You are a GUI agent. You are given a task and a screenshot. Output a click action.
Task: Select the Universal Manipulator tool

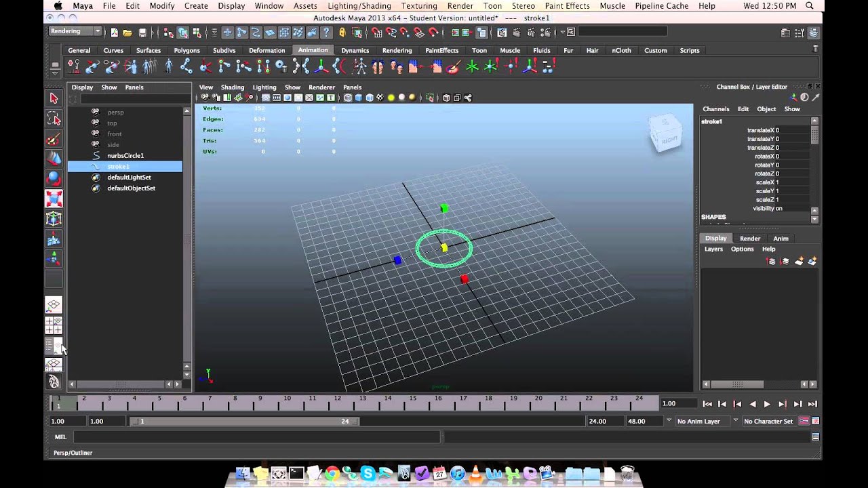(54, 219)
